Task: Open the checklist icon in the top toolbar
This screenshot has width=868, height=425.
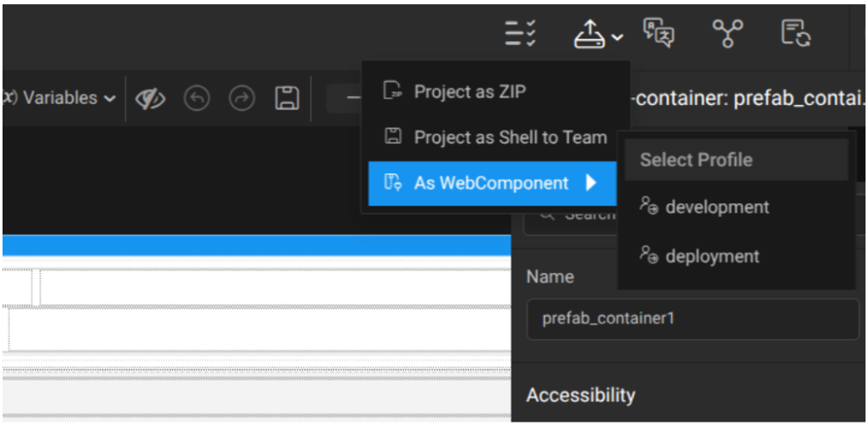Action: [x=519, y=34]
